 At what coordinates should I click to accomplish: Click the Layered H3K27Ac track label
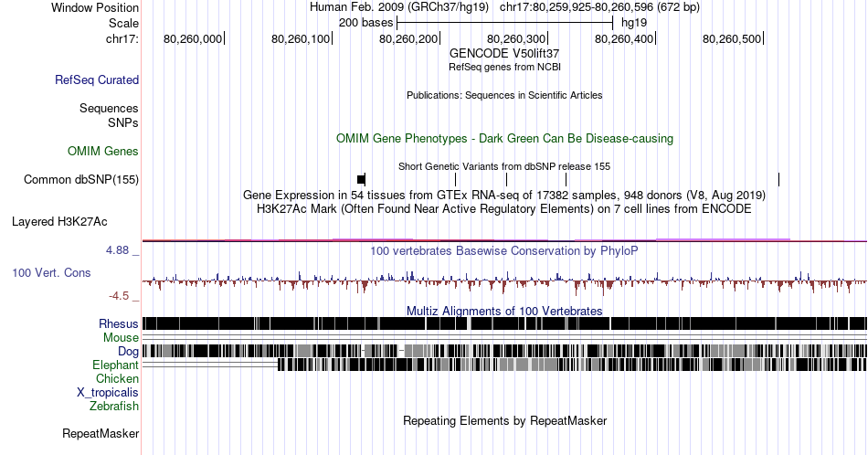[x=59, y=221]
